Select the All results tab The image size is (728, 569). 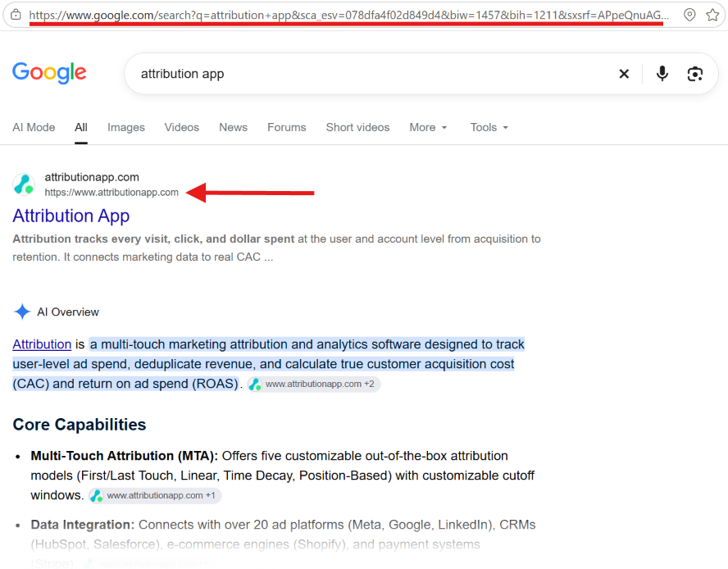pyautogui.click(x=81, y=127)
